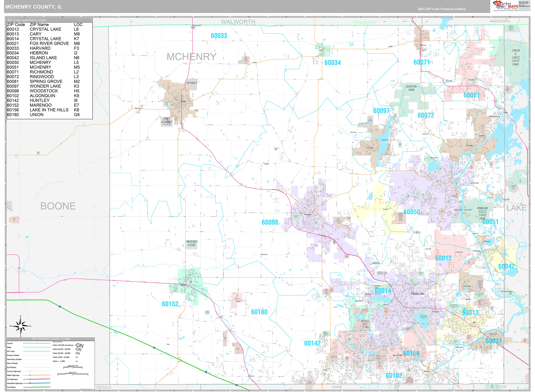
Task: Click the '2021 McHenry County, IL Map' legend heading
Action: (51, 339)
